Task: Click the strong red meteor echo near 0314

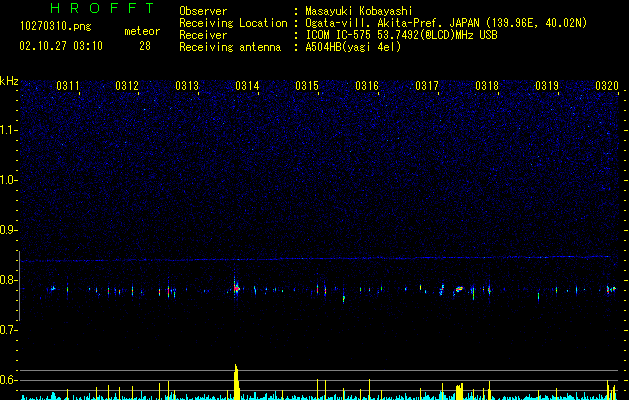Action: click(x=236, y=288)
